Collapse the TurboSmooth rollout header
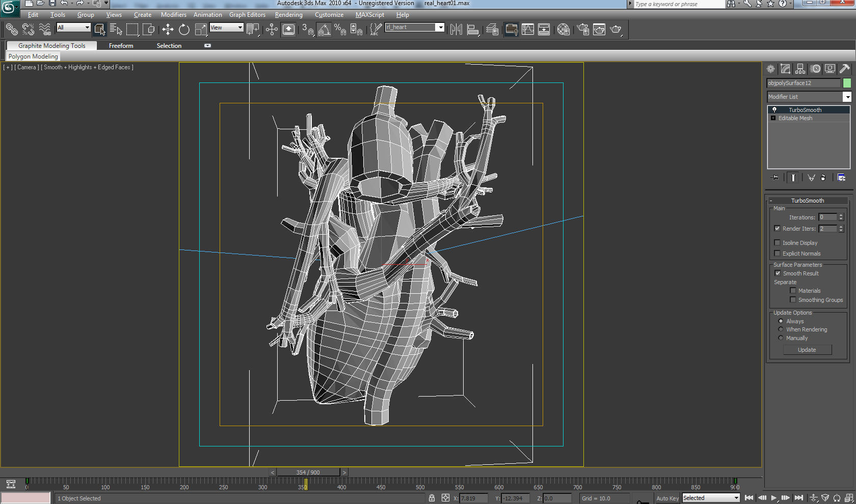The image size is (856, 504). pyautogui.click(x=808, y=201)
